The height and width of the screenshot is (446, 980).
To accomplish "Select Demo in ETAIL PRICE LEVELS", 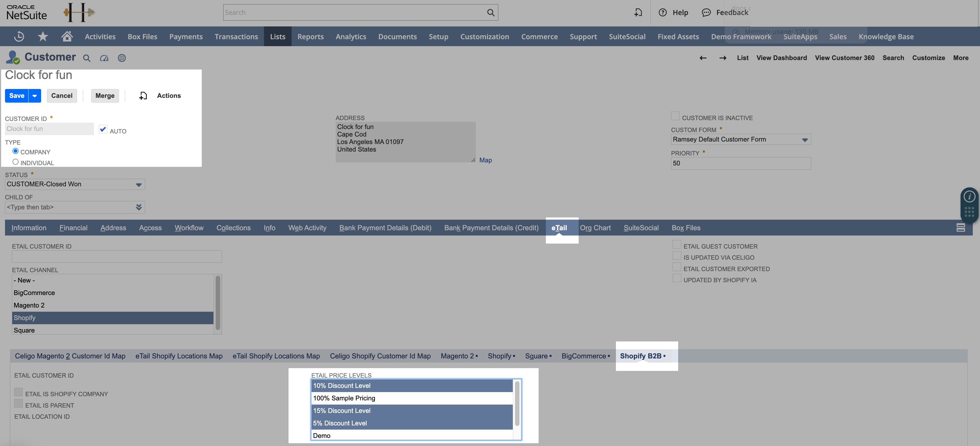I will [412, 435].
